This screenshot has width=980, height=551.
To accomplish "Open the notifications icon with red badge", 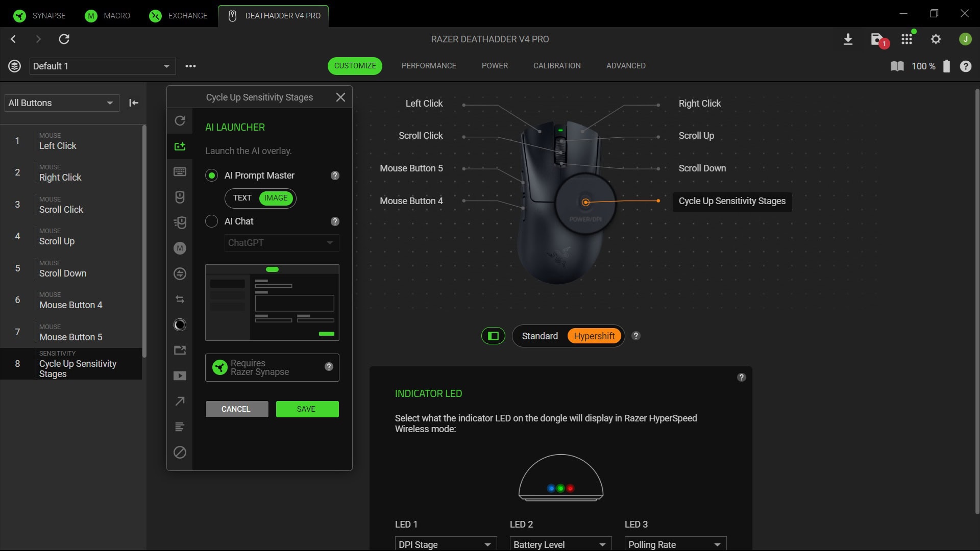I will (878, 40).
